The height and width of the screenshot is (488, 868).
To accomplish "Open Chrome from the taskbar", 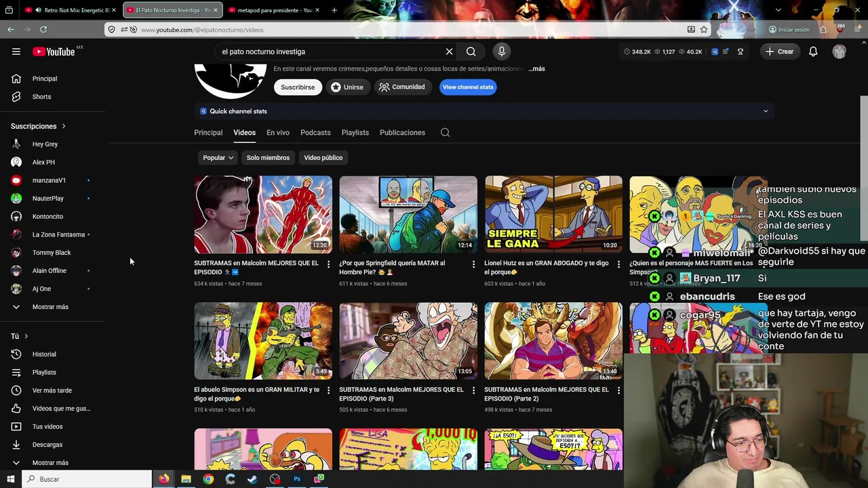I will point(208,479).
